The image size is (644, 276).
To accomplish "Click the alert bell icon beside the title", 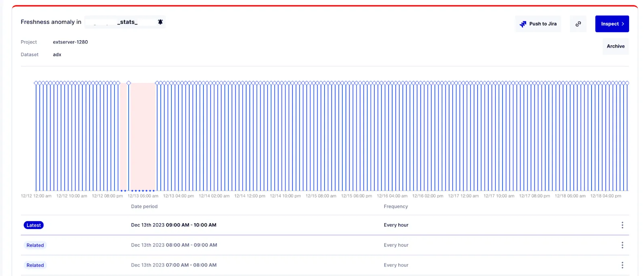I will tap(160, 22).
